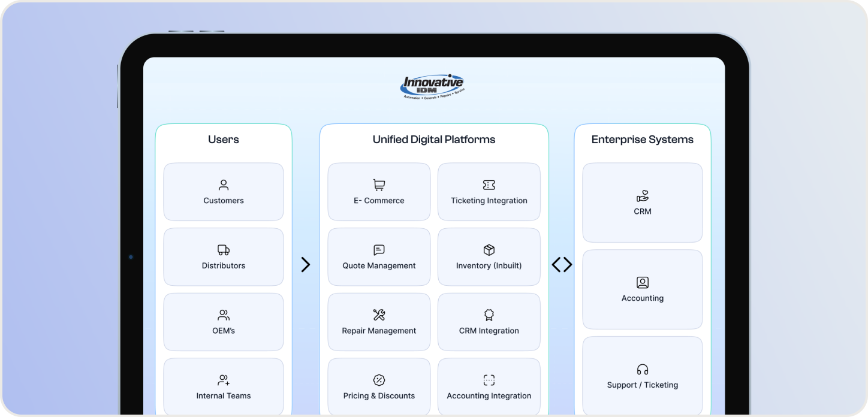Click the chat bubble Quote Management icon

pos(379,250)
